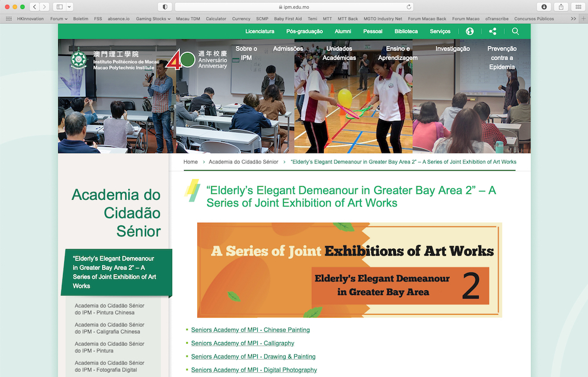Open the oTranscribe bookmark
Screen dimensions: 588x377
click(497, 19)
